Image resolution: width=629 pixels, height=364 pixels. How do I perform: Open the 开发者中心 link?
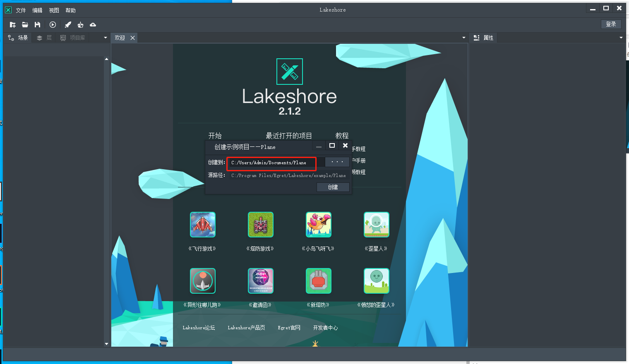coord(325,328)
